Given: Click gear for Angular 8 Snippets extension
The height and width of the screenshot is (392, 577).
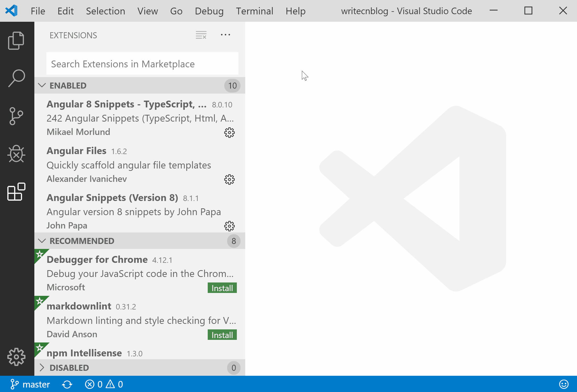Looking at the screenshot, I should [x=229, y=133].
